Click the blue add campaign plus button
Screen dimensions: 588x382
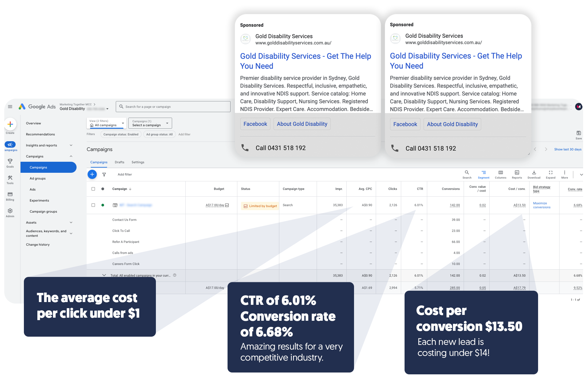[92, 174]
